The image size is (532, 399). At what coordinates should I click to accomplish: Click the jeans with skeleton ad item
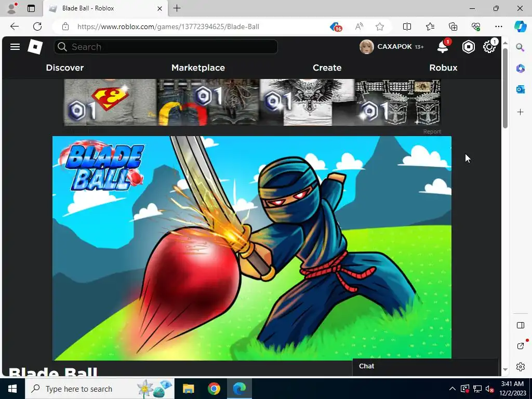pos(208,102)
